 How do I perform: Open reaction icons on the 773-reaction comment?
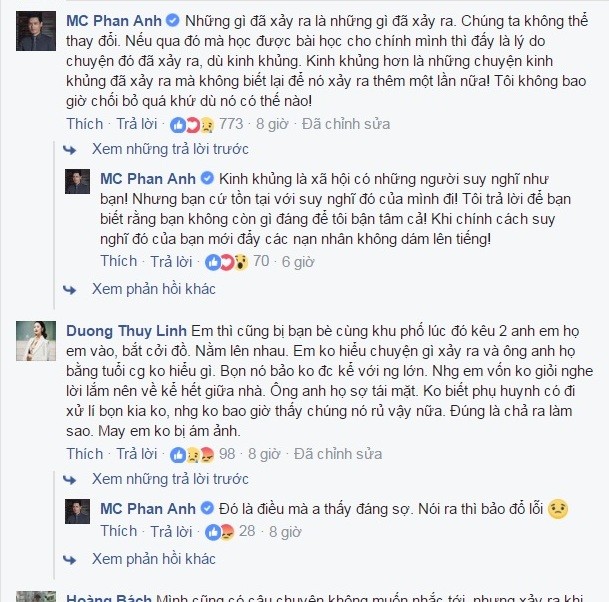click(x=192, y=125)
